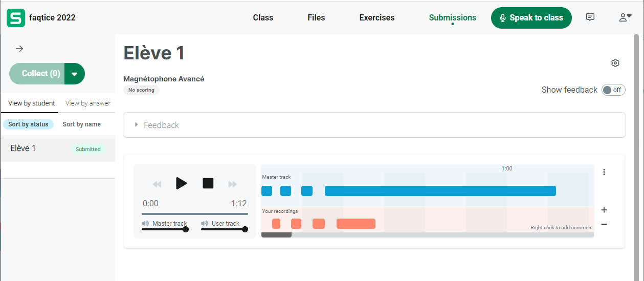The image size is (644, 281).
Task: Zoom out the timeline with minus icon
Action: tap(604, 224)
